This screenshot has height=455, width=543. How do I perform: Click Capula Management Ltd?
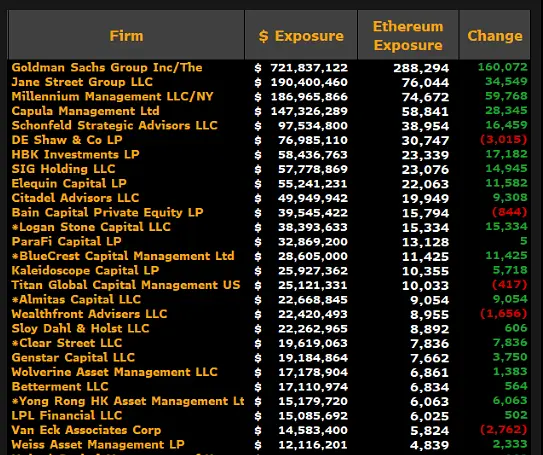(x=86, y=111)
